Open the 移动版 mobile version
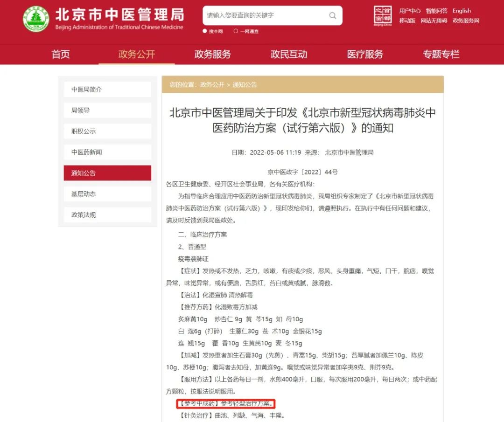 tap(407, 21)
